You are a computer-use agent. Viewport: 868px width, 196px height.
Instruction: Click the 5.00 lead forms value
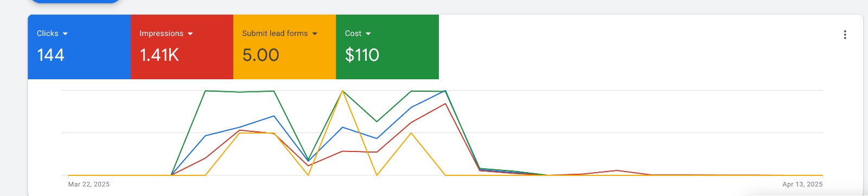260,55
